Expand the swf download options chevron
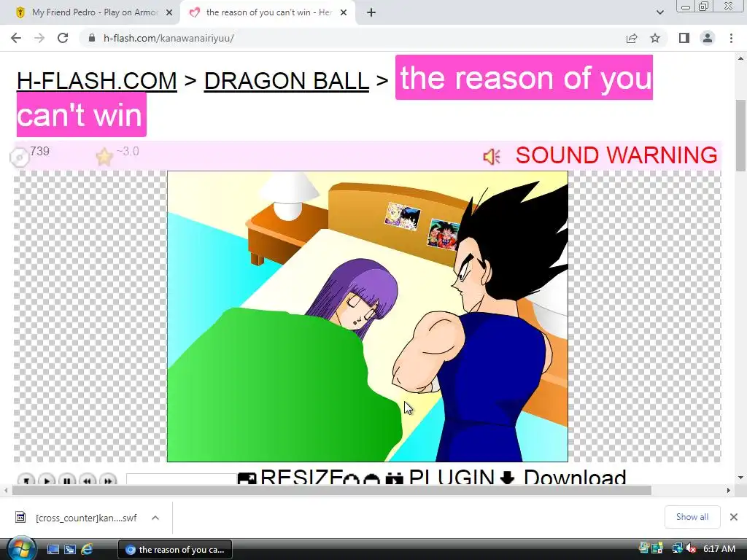Image resolution: width=747 pixels, height=560 pixels. (x=155, y=518)
